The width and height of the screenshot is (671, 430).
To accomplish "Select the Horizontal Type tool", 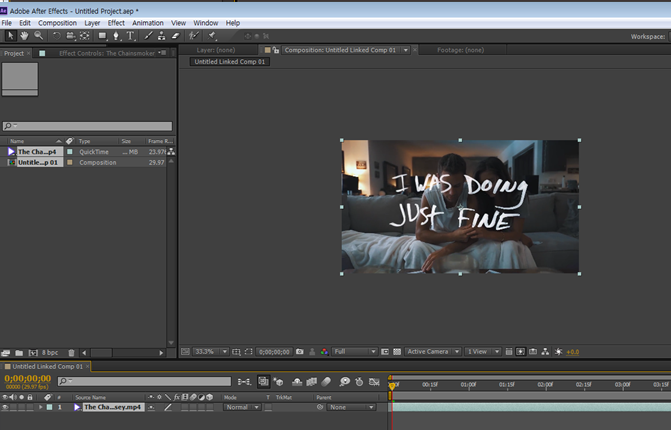I will [x=131, y=36].
